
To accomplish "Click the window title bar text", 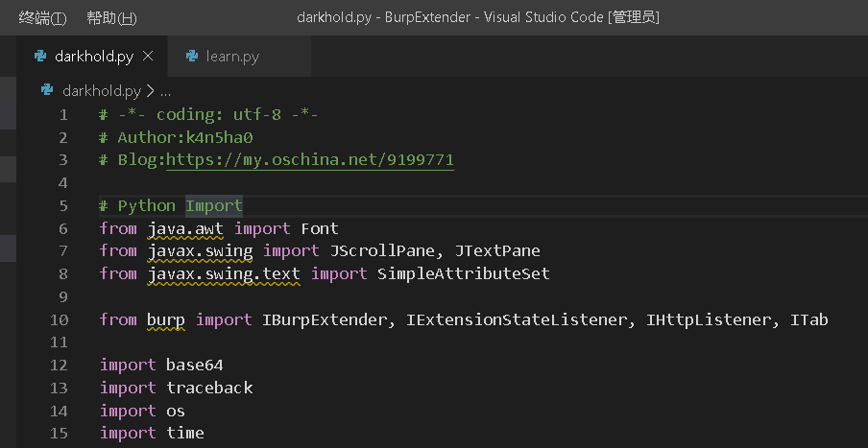I will 478,17.
